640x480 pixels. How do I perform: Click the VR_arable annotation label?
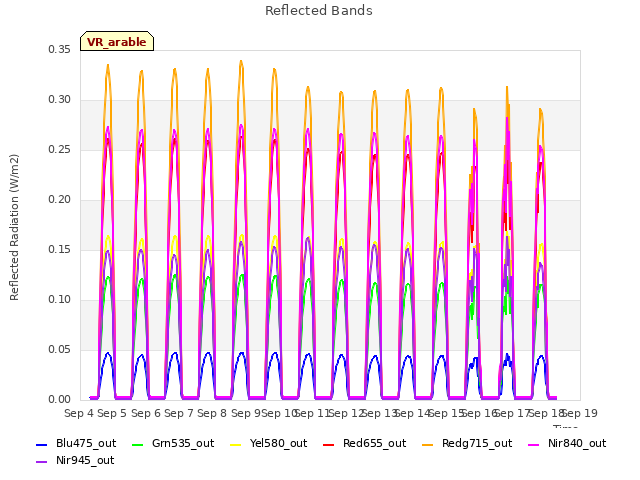(117, 41)
